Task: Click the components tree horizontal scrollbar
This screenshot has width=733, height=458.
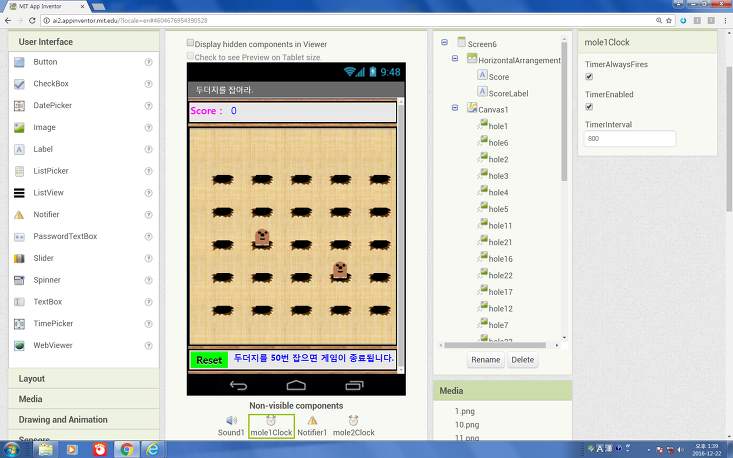Action: [x=495, y=345]
